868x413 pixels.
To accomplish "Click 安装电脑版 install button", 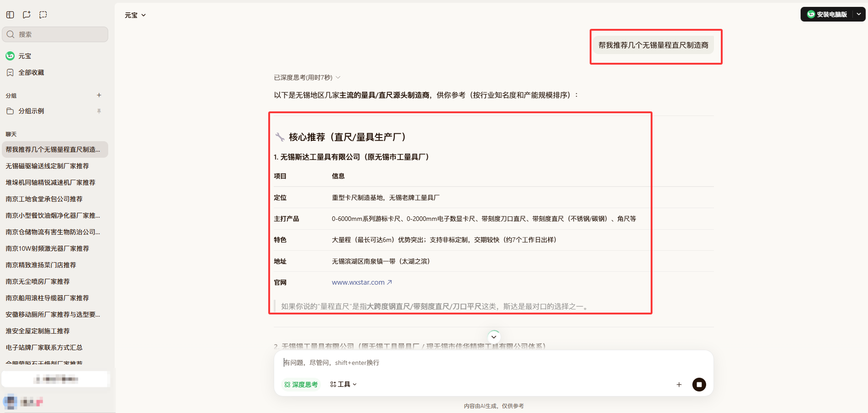I will click(x=827, y=14).
